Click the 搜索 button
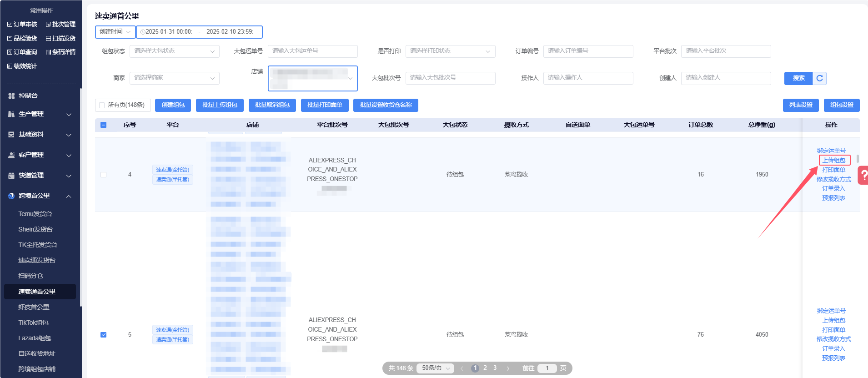This screenshot has height=378, width=868. click(799, 78)
